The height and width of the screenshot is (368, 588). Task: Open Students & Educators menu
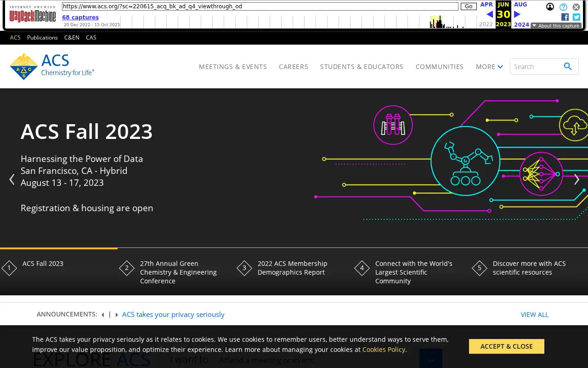[x=362, y=67]
